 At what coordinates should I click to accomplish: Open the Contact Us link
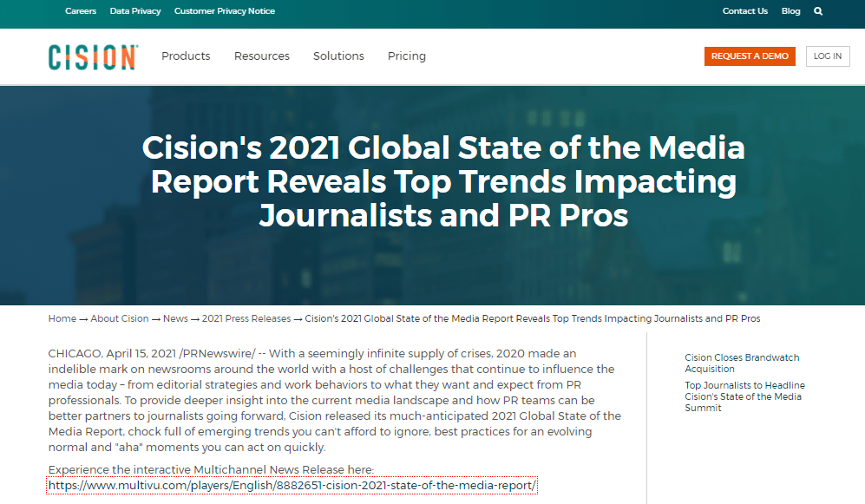(x=745, y=11)
